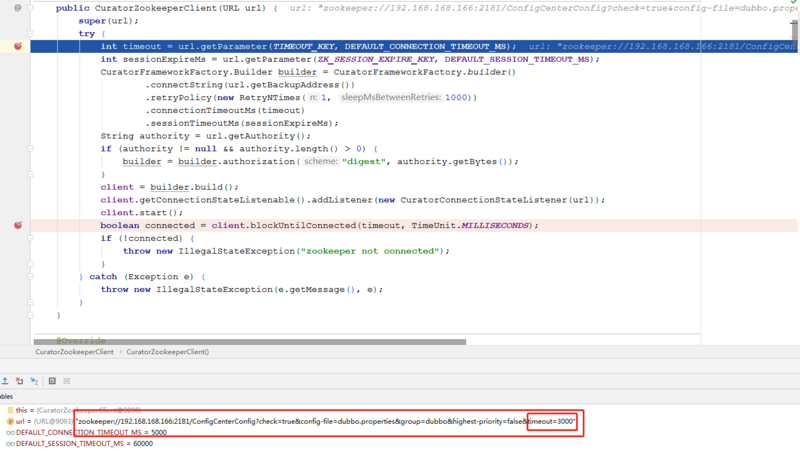The height and width of the screenshot is (456, 800).
Task: Click connectionTimeoutMs method call
Action: (x=203, y=111)
